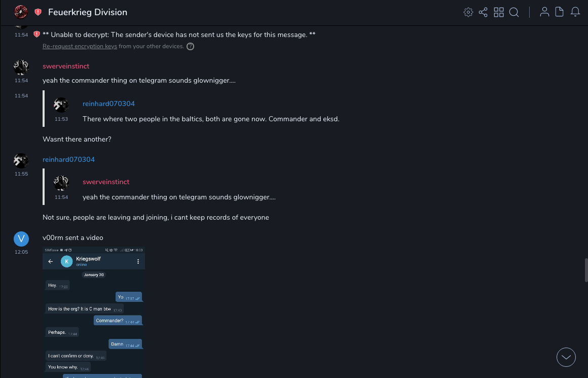Click the swerveinstinct sender name
This screenshot has width=588, height=378.
(66, 66)
